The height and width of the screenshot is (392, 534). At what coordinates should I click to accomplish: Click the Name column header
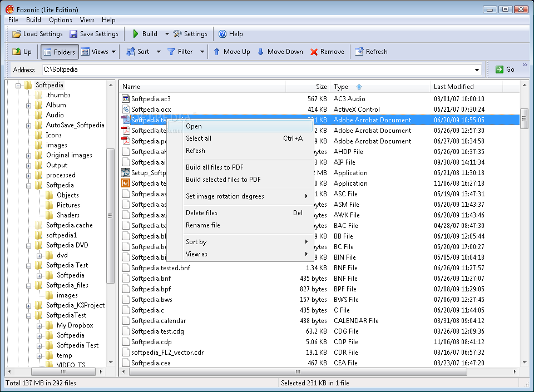pos(202,87)
